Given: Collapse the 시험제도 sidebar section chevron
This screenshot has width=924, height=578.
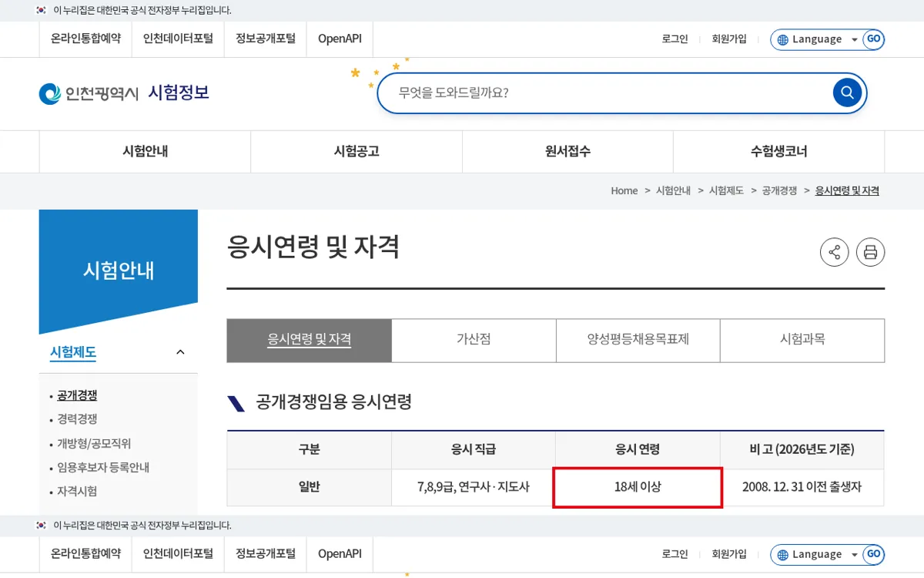Looking at the screenshot, I should (x=180, y=352).
